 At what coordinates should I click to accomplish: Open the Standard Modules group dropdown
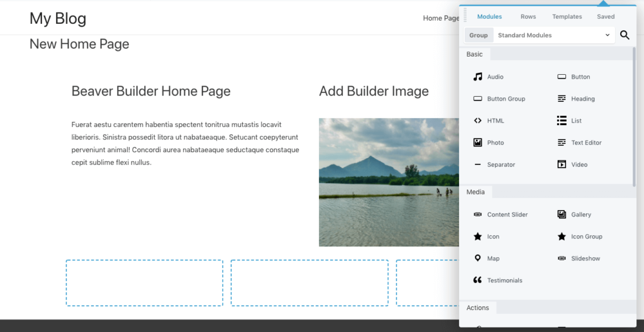coord(554,35)
